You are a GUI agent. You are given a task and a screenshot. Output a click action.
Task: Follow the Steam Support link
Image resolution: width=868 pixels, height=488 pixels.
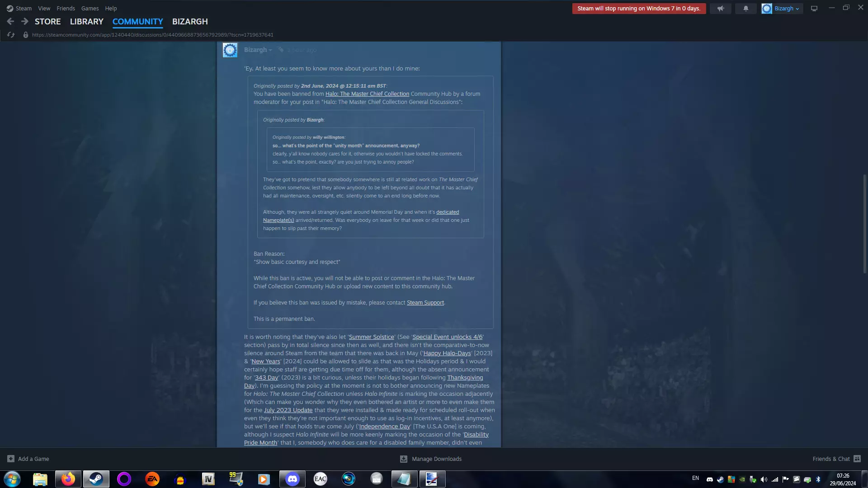425,303
